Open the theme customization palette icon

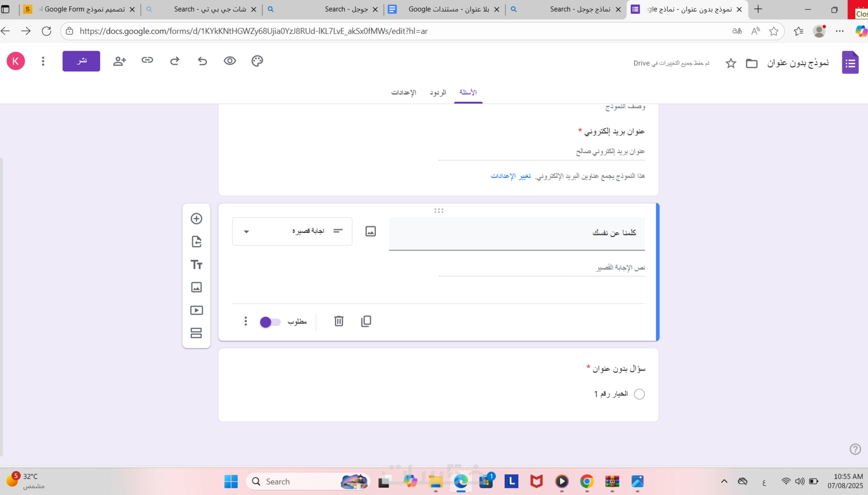[257, 61]
